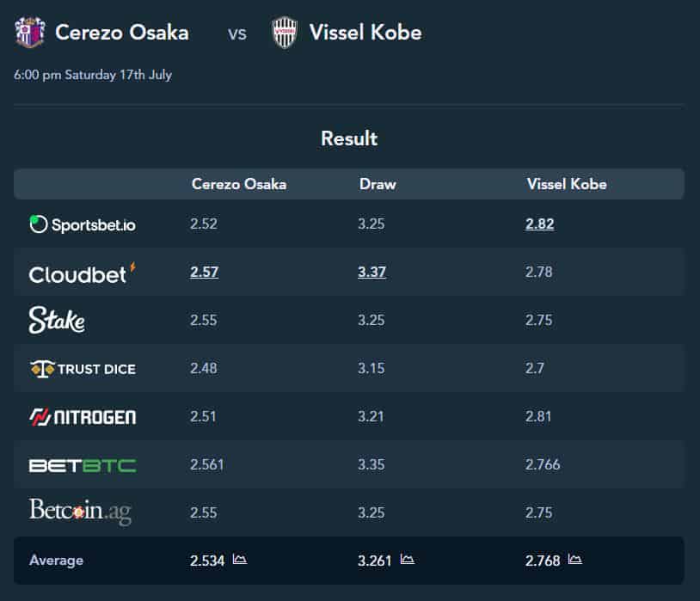
Task: Click the Cerezo Osaka team crest
Action: pos(30,32)
